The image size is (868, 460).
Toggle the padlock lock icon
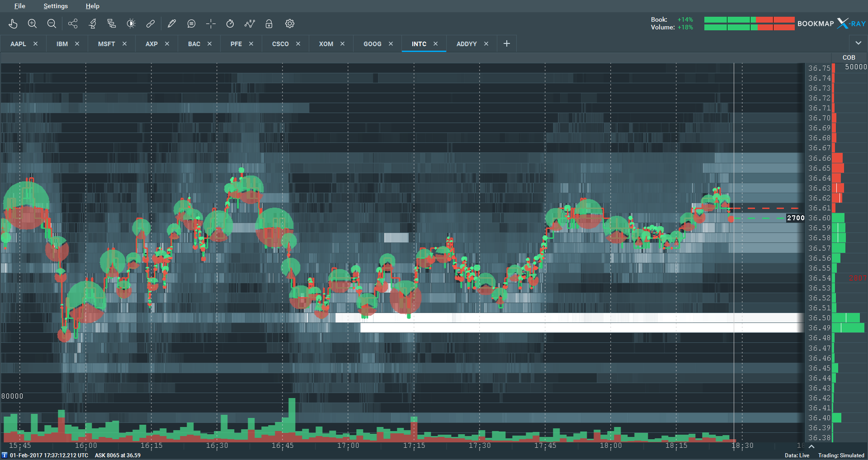click(x=269, y=24)
